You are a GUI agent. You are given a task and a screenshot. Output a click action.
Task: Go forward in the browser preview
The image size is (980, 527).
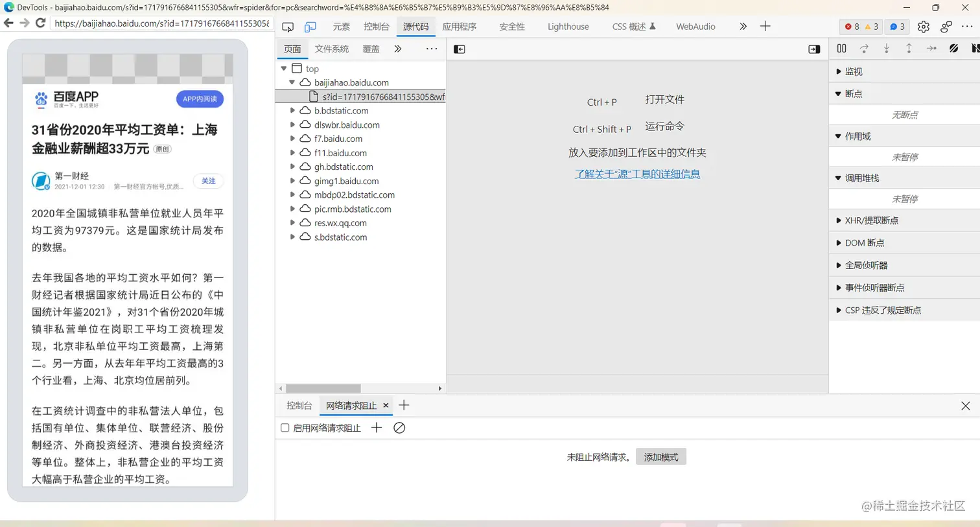[x=25, y=23]
